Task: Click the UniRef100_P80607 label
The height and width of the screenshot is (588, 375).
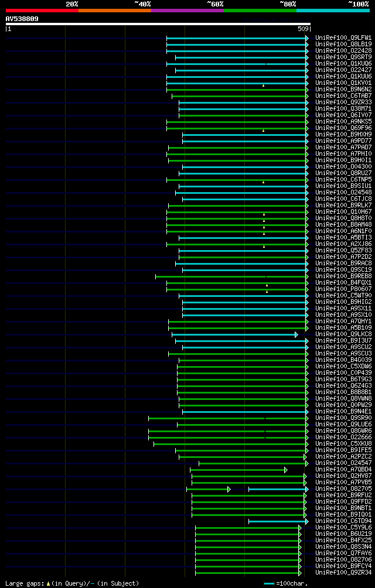Action: (343, 289)
